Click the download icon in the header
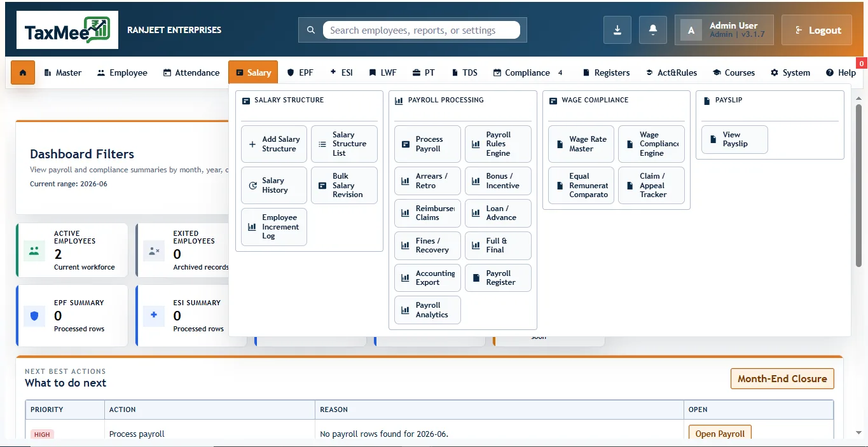The height and width of the screenshot is (447, 868). click(x=617, y=30)
